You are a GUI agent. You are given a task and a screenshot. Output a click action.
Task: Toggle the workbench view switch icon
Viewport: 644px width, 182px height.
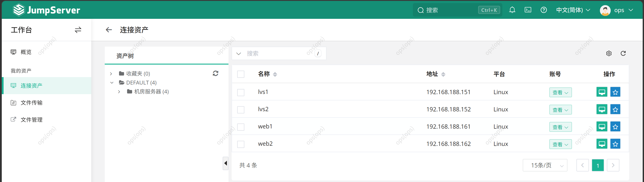pos(78,30)
